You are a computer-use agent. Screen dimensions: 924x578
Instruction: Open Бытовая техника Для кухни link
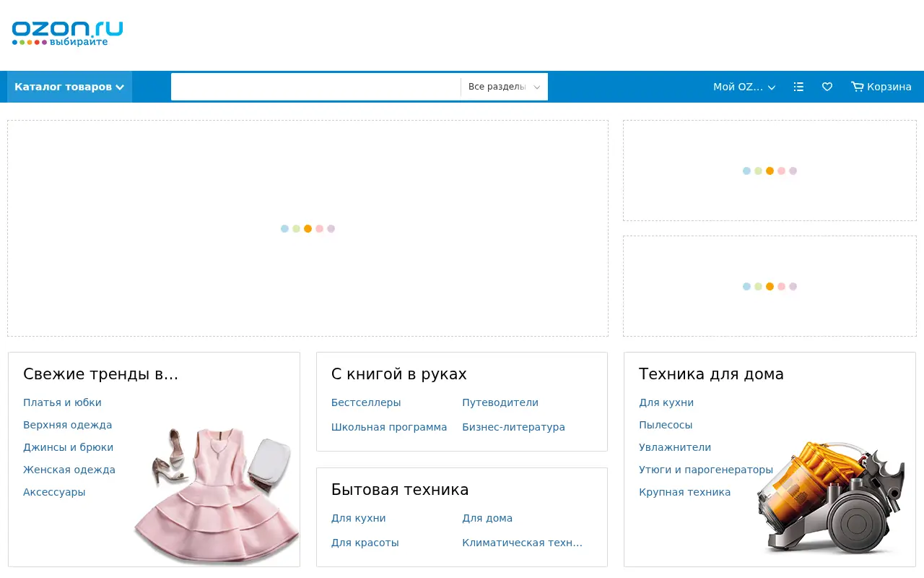(x=359, y=518)
